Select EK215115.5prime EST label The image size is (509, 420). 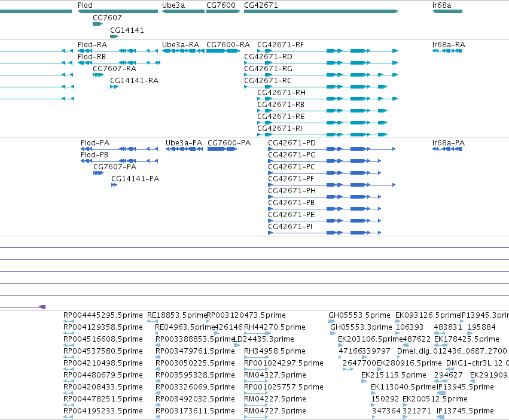[394, 375]
